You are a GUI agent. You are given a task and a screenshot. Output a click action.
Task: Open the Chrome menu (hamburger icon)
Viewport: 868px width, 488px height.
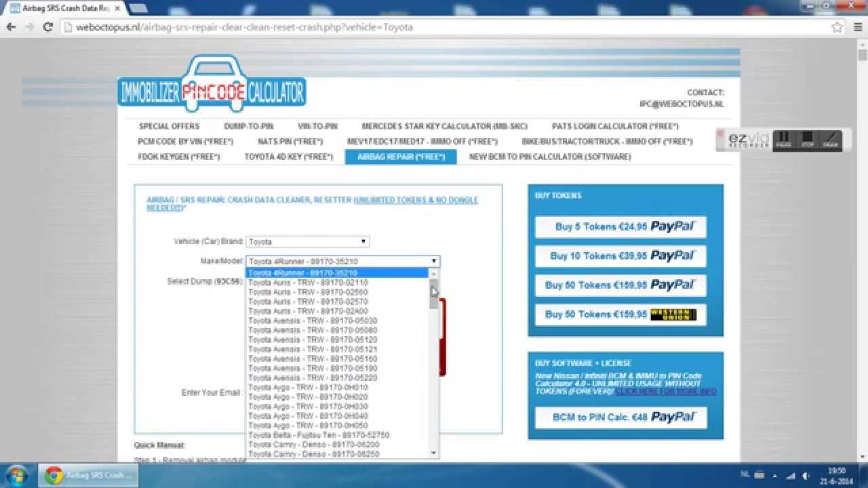pos(856,27)
